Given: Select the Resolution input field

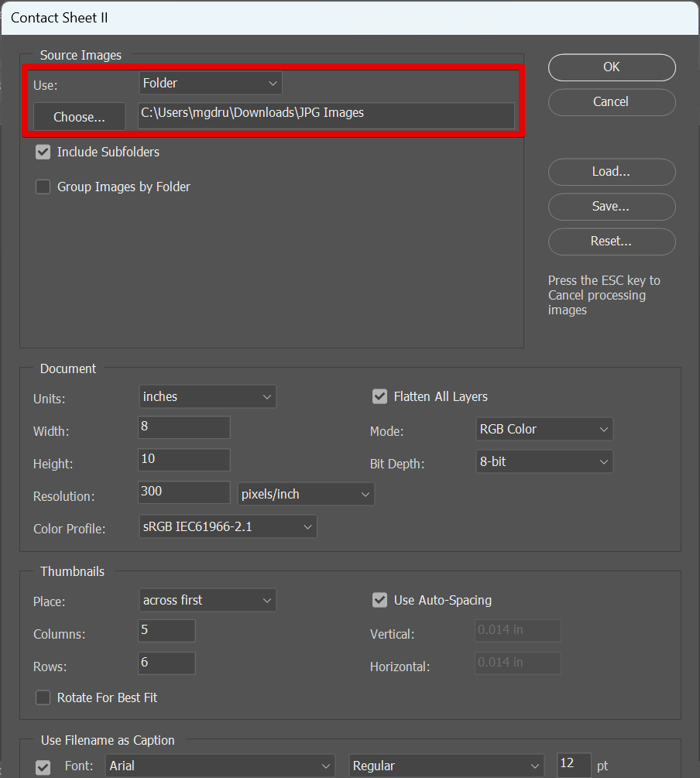Looking at the screenshot, I should (184, 492).
